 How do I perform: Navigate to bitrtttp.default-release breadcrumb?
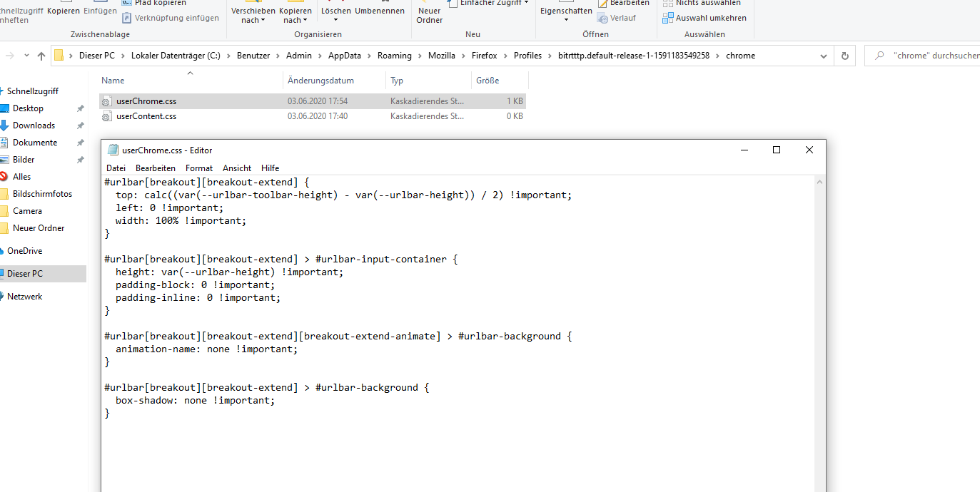coord(634,56)
